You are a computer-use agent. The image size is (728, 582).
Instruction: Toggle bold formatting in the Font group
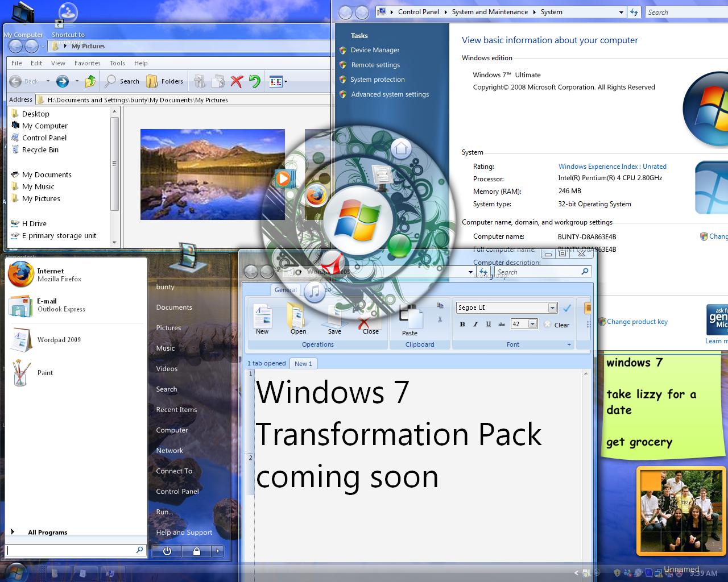[x=462, y=323]
